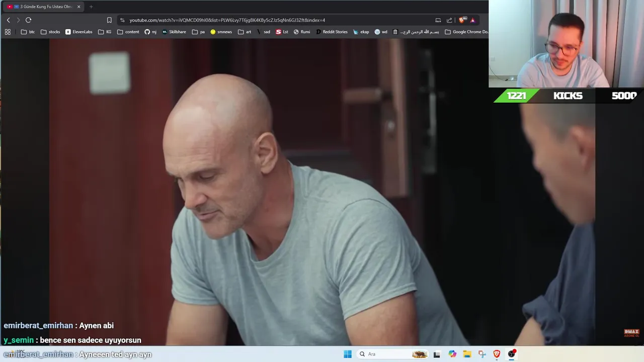The height and width of the screenshot is (362, 644).
Task: Expand the stocks bookmarks folder
Action: [x=50, y=32]
